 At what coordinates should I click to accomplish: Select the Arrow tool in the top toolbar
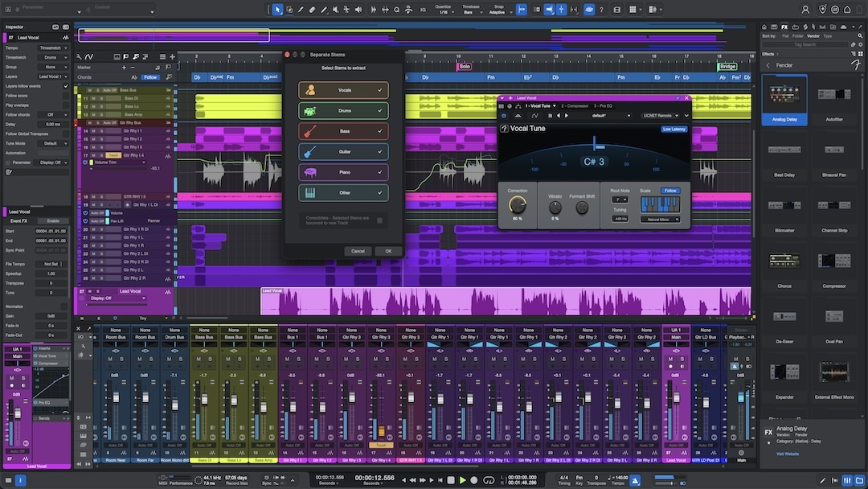(x=277, y=10)
